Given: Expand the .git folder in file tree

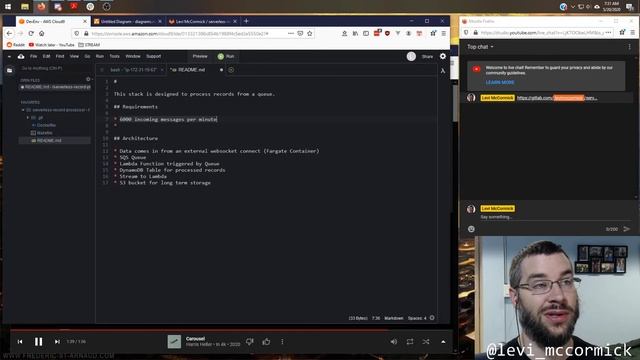Looking at the screenshot, I should tap(28, 118).
